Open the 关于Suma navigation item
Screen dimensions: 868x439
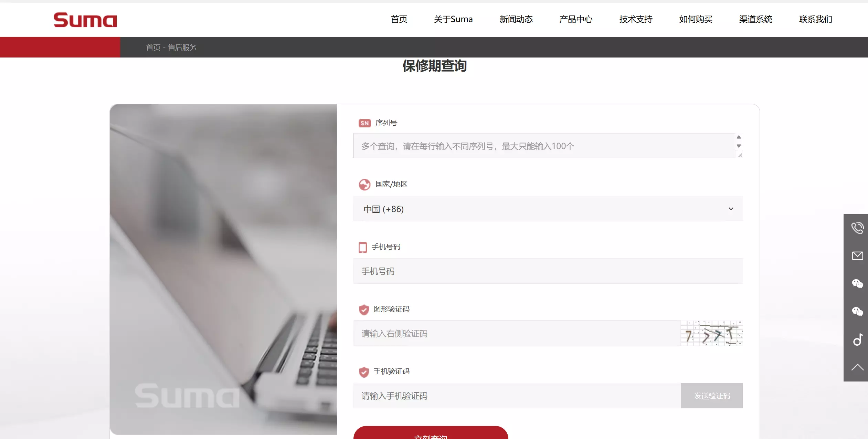coord(453,19)
